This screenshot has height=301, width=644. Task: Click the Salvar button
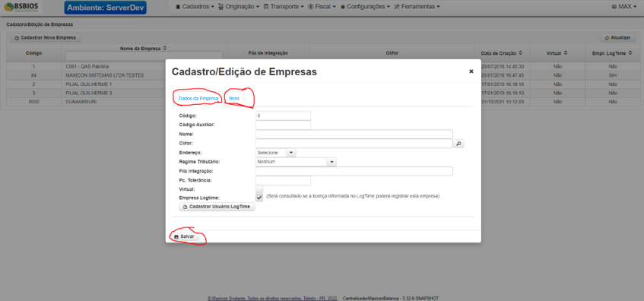tap(184, 236)
